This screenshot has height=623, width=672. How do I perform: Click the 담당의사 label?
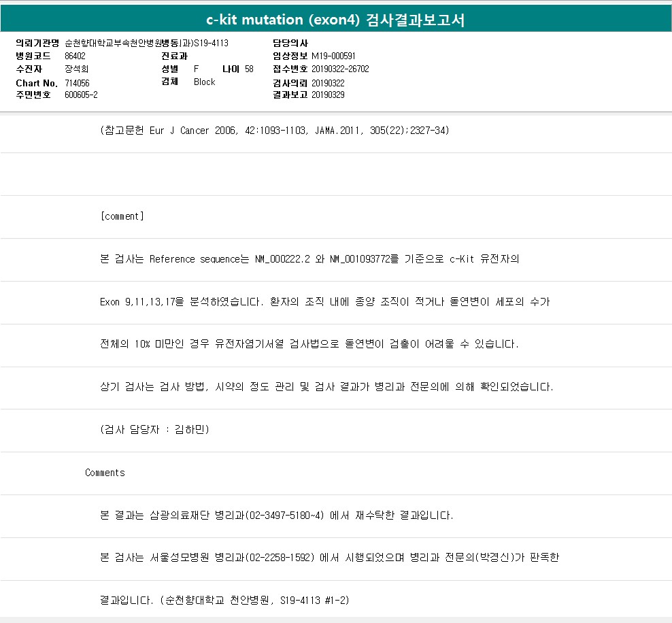coord(290,43)
